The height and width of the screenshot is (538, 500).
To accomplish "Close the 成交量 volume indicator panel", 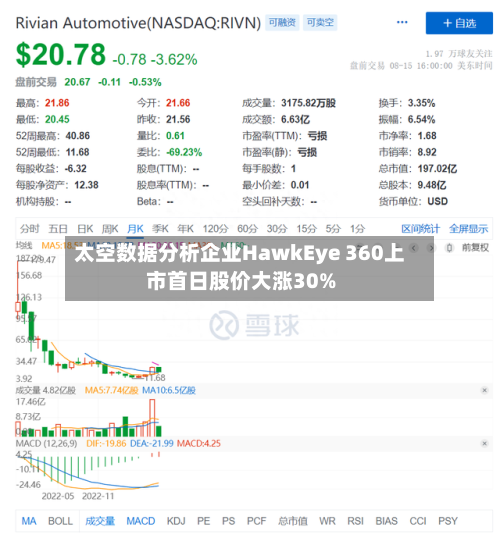I will pyautogui.click(x=484, y=390).
